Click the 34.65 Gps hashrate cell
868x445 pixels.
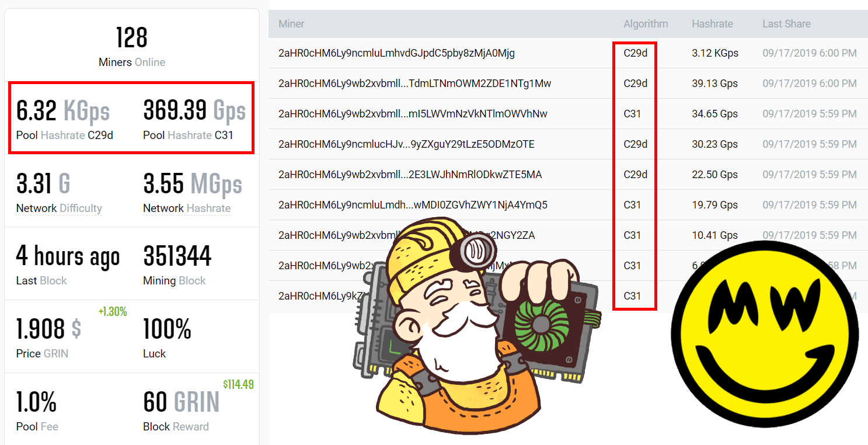coord(715,114)
